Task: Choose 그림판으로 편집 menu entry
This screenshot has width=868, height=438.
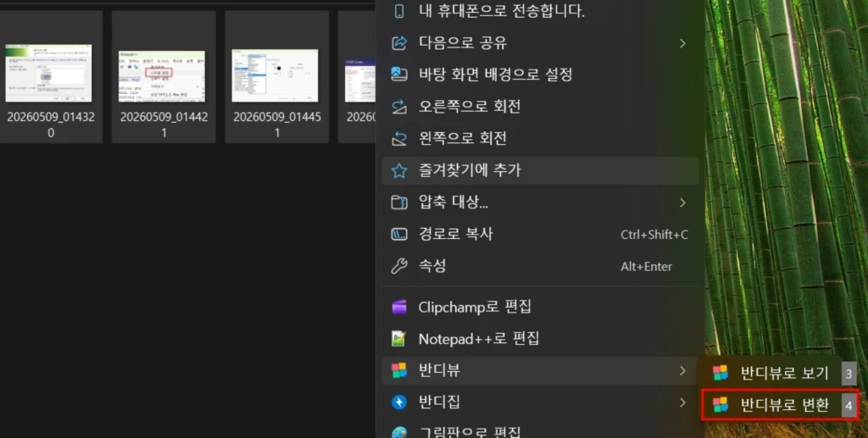Action: (x=540, y=431)
